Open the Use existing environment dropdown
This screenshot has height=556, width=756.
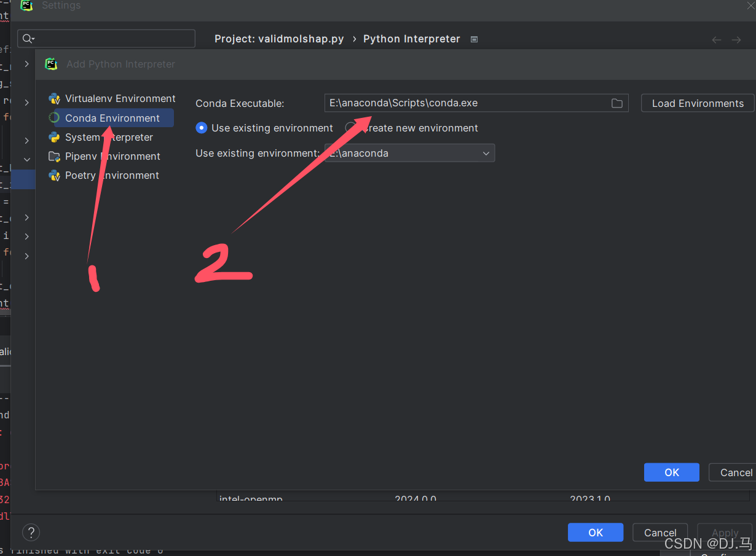point(409,153)
